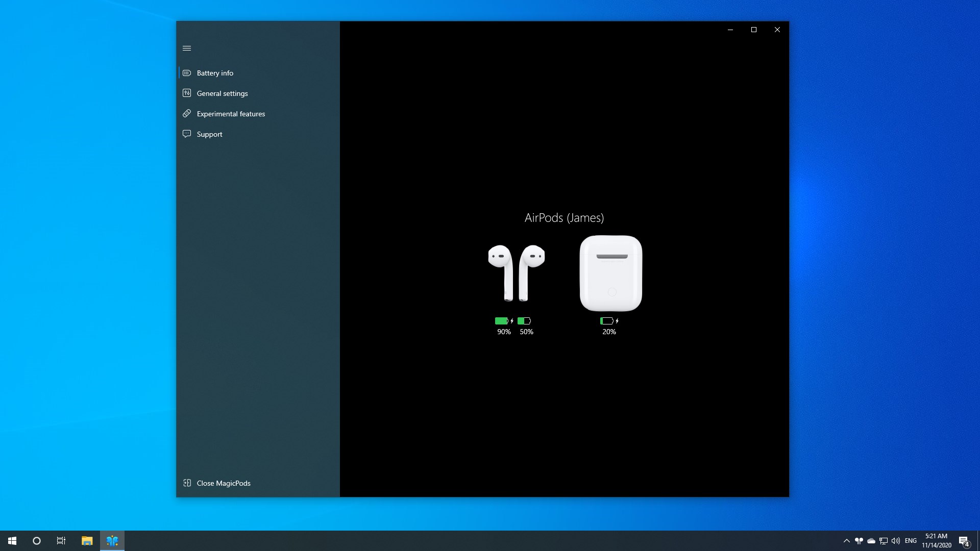
Task: Click the Experimental features band-aid icon
Action: pos(187,113)
